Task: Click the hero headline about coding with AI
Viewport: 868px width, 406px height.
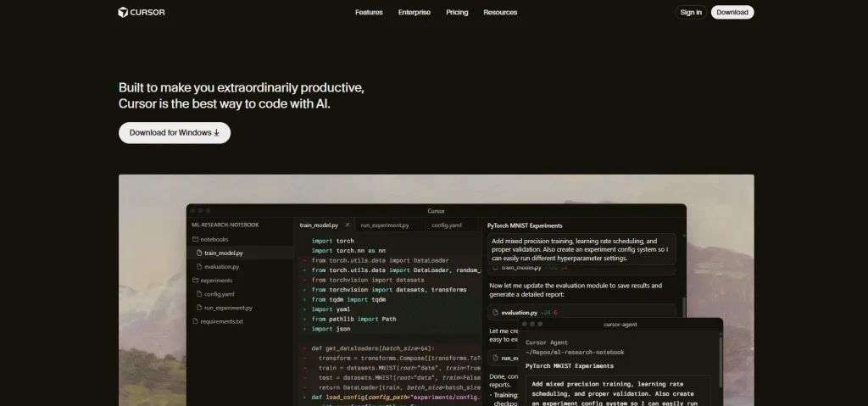Action: point(242,96)
